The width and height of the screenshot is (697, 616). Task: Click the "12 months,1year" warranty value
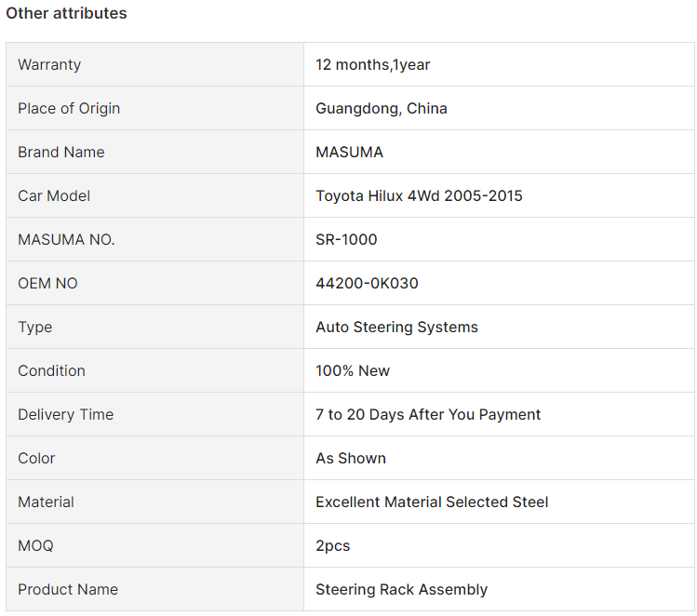point(372,64)
